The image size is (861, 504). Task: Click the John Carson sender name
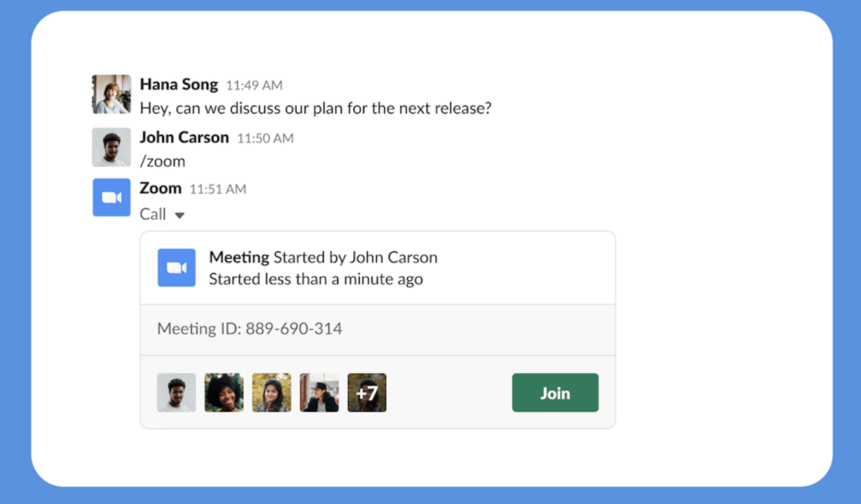coord(184,138)
